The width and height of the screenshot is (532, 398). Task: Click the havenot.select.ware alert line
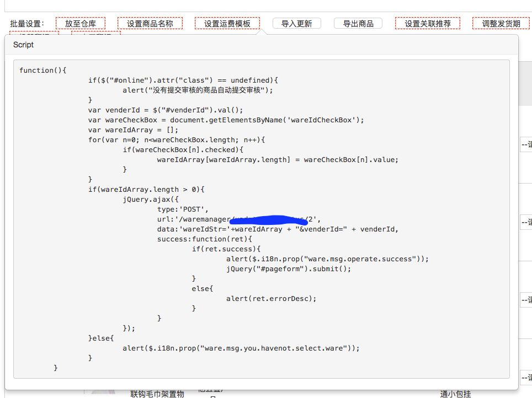pyautogui.click(x=241, y=348)
